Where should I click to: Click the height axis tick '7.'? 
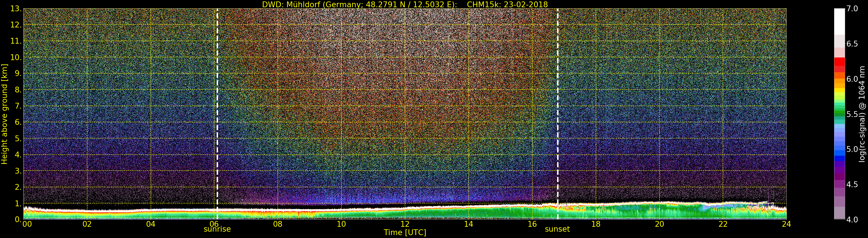18,106
